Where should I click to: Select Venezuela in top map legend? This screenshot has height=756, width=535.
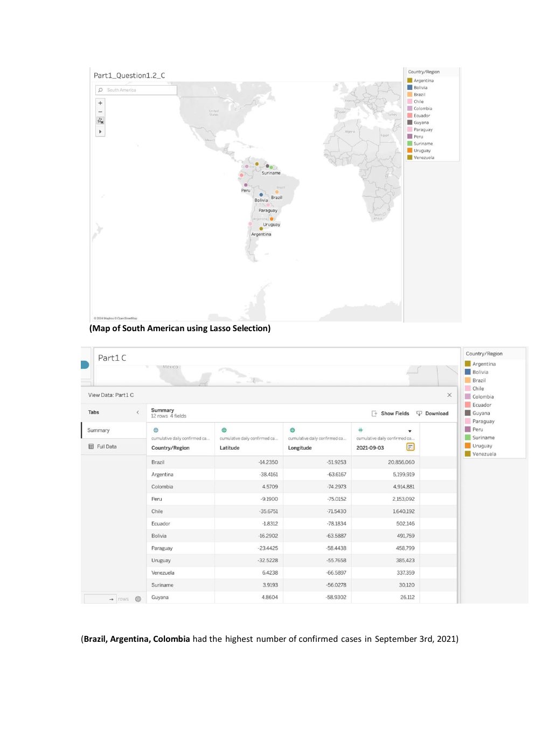pos(423,158)
